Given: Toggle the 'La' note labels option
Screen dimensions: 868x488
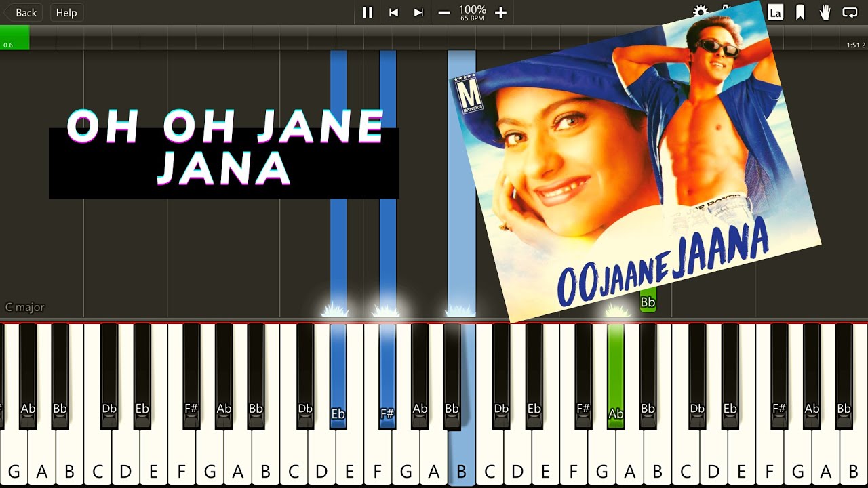Looking at the screenshot, I should [x=775, y=12].
